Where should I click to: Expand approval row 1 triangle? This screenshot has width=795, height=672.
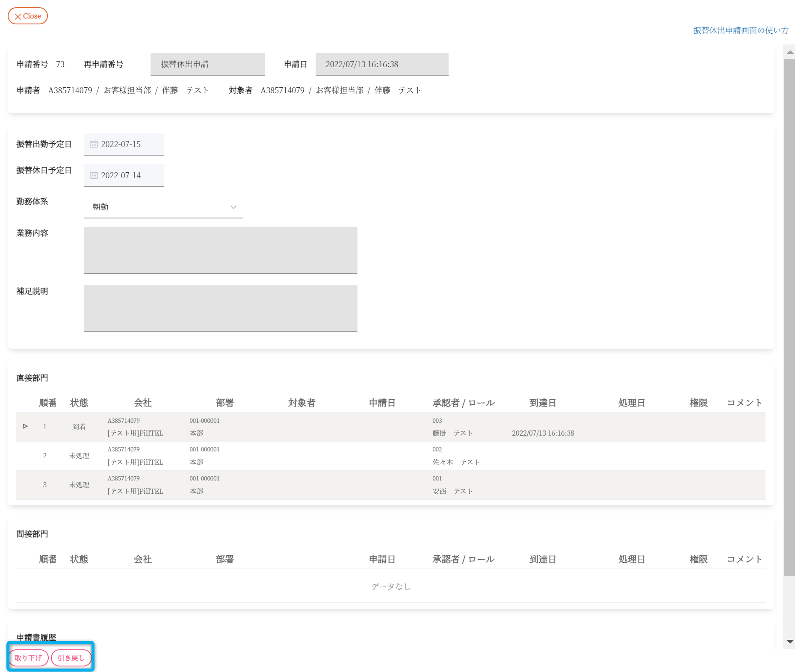point(25,426)
